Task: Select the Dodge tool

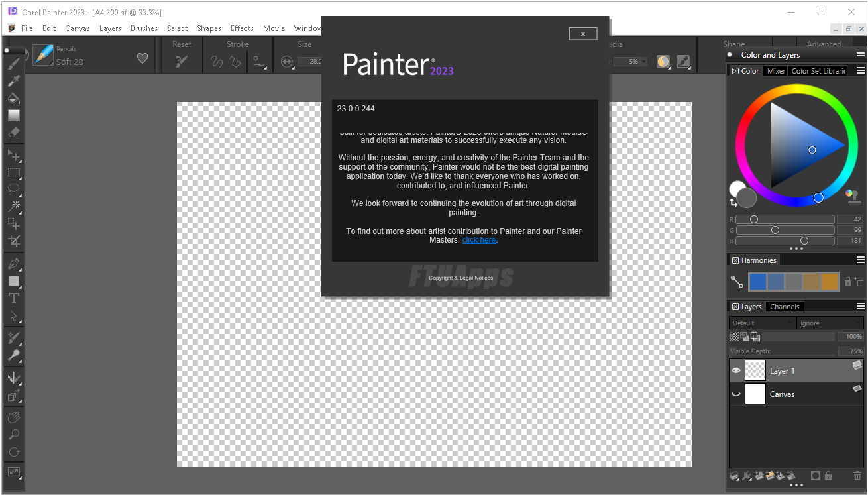Action: (13, 355)
